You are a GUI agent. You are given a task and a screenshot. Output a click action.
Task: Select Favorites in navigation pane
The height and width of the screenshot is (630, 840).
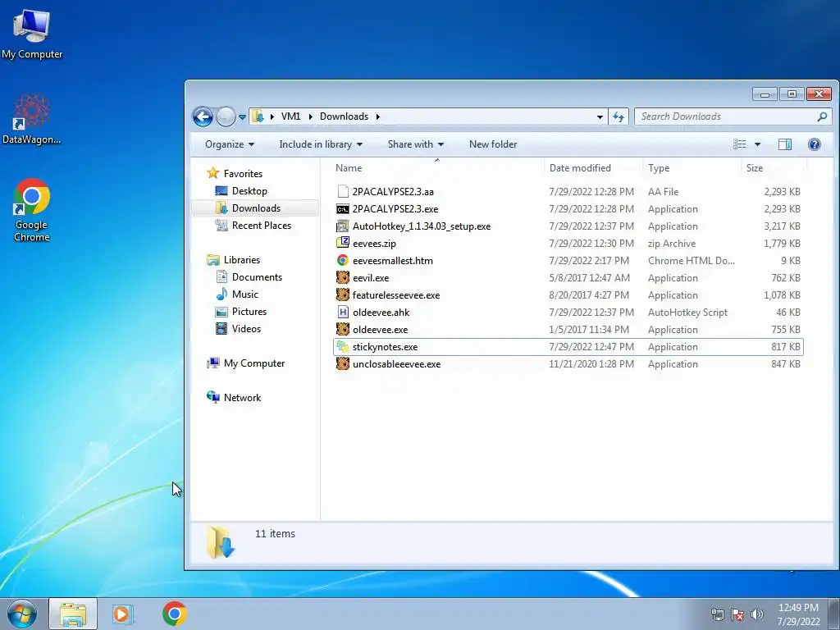(x=243, y=174)
